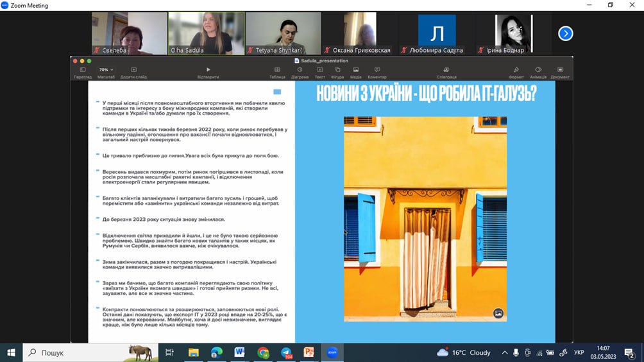Open Telegram from the taskbar
The width and height of the screenshot is (644, 362).
[286, 352]
